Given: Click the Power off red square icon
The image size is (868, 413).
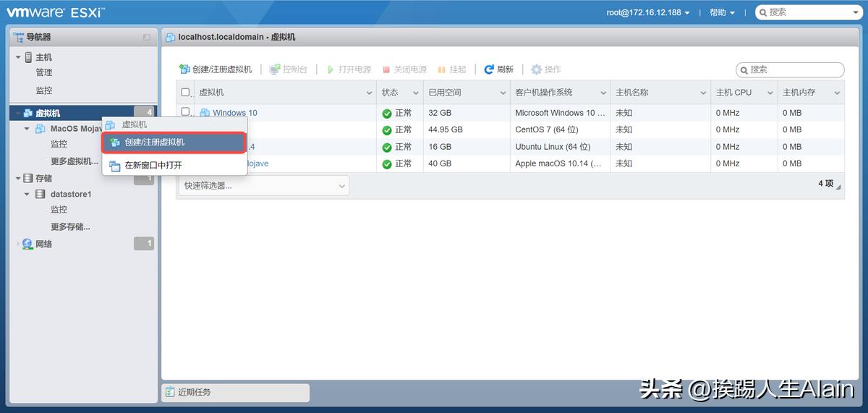Looking at the screenshot, I should (x=386, y=70).
